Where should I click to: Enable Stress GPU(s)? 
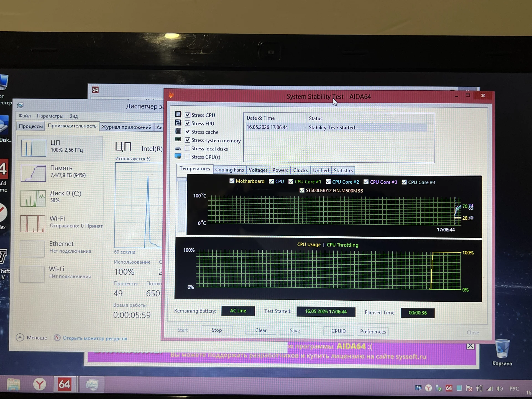click(x=188, y=157)
